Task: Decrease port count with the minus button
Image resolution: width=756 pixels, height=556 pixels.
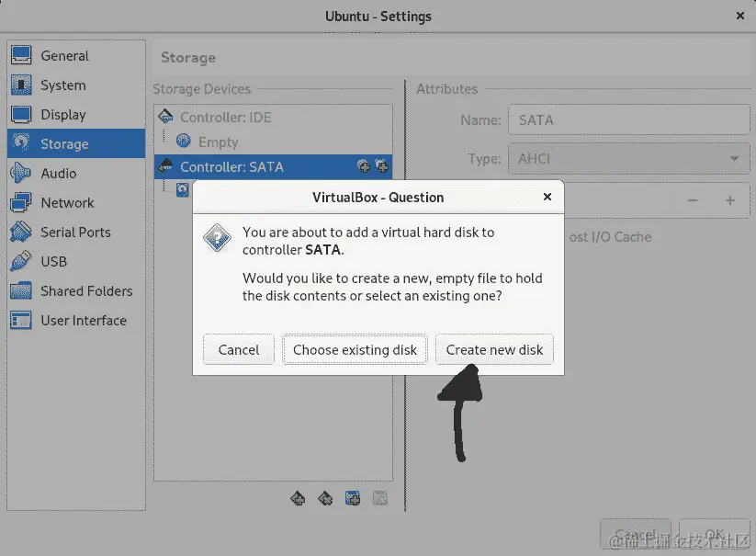Action: pos(693,200)
